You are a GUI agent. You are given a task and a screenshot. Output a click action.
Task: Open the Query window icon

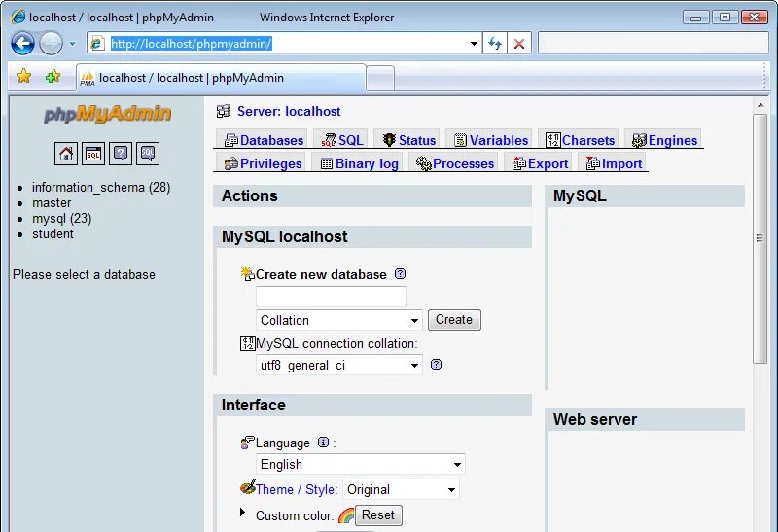point(93,154)
